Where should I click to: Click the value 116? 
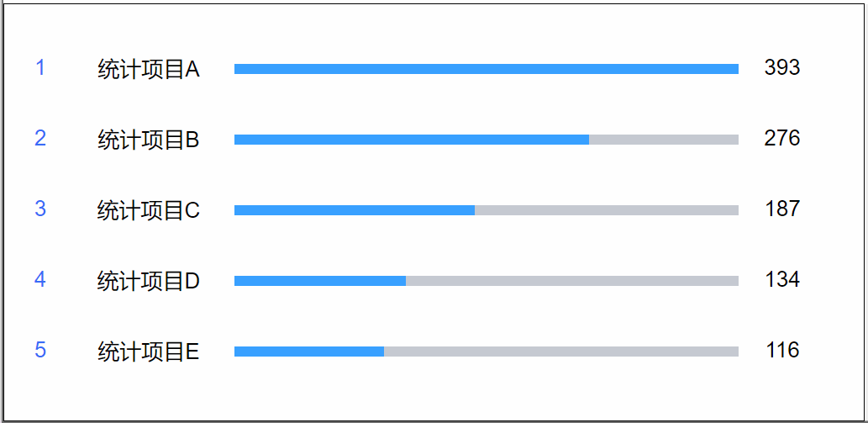pyautogui.click(x=782, y=350)
